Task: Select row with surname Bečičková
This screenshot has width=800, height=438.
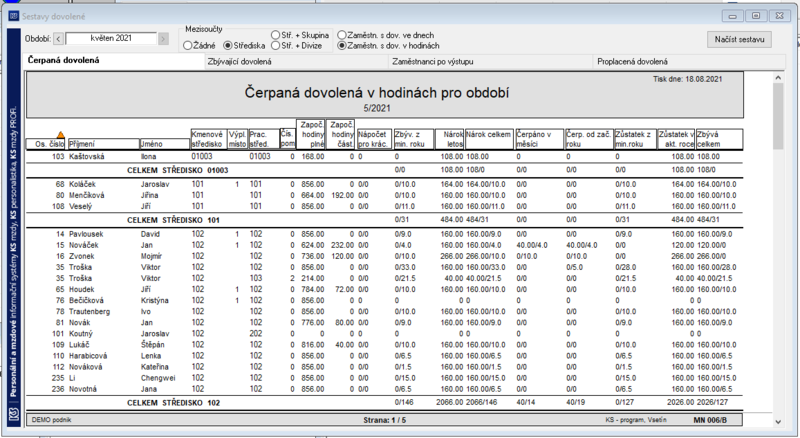Action: pos(385,300)
